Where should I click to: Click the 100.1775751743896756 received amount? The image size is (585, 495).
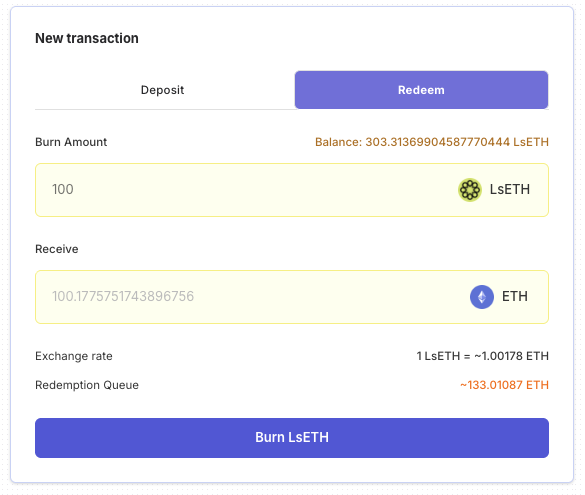click(x=123, y=297)
